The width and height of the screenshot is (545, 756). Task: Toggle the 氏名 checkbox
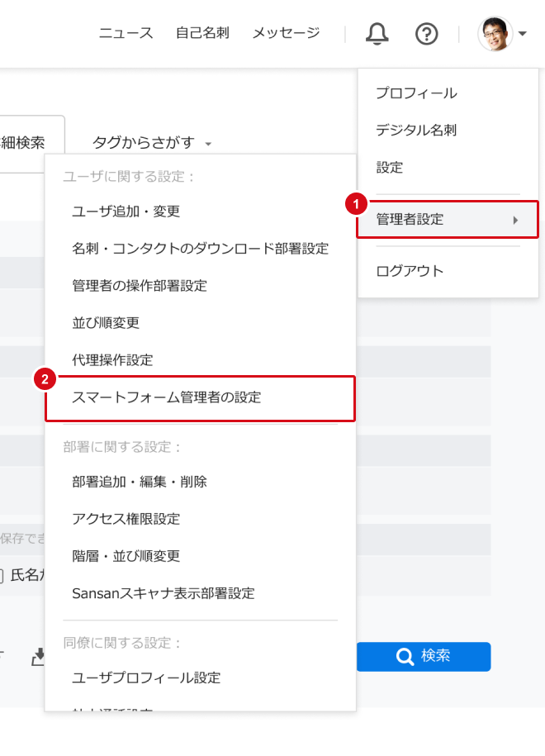coord(2,576)
